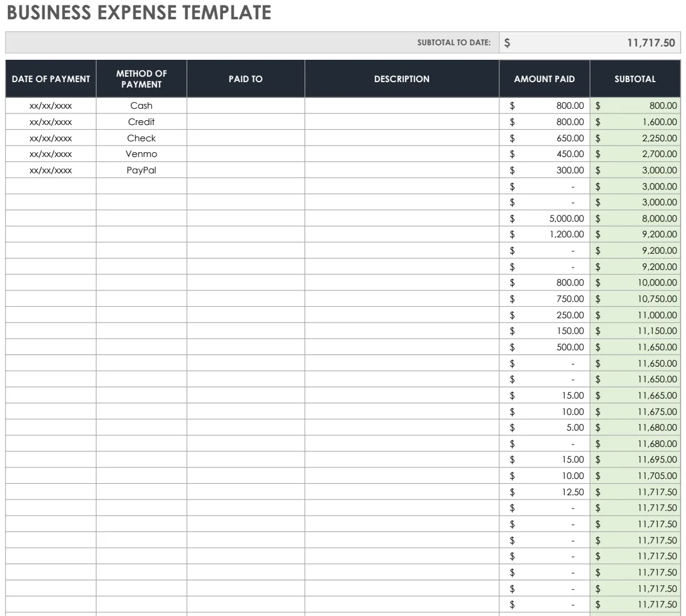Select the Date of Payment column header
Screen dimensions: 686x616
(51, 79)
